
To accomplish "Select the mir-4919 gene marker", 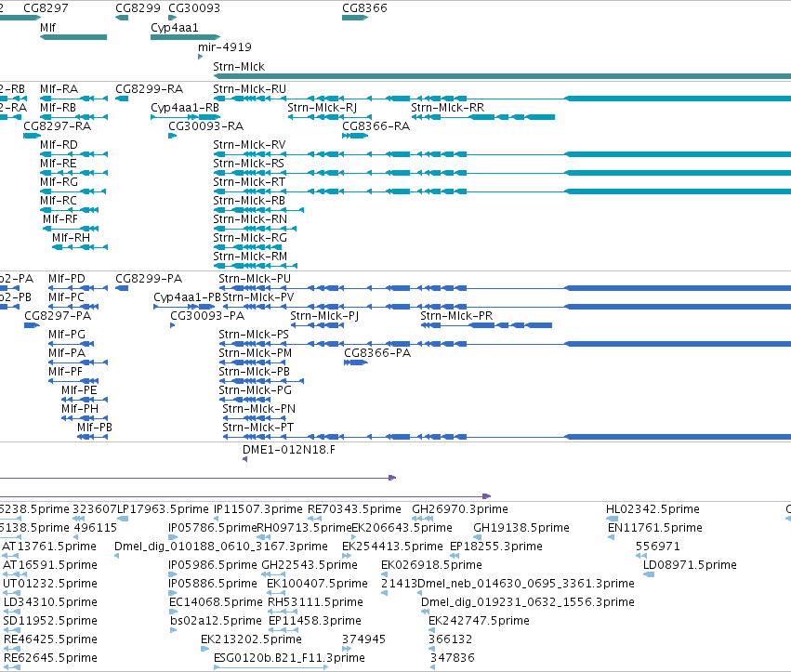I will [x=200, y=57].
